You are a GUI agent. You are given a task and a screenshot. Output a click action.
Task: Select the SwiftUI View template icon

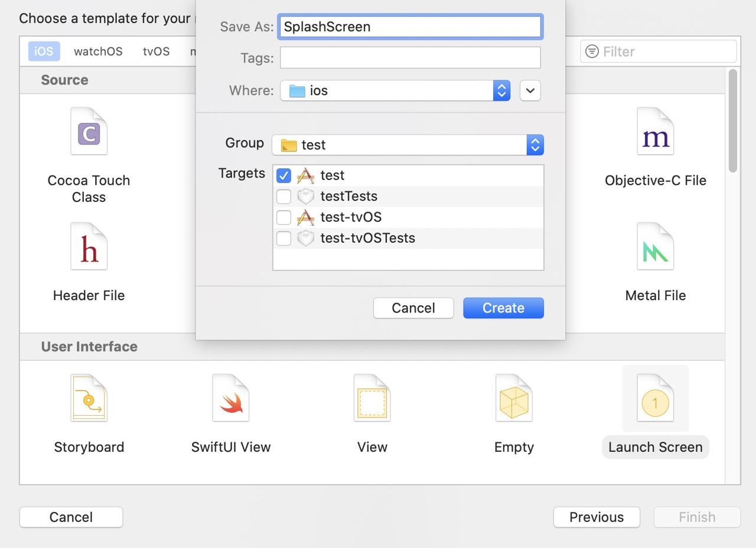click(230, 397)
